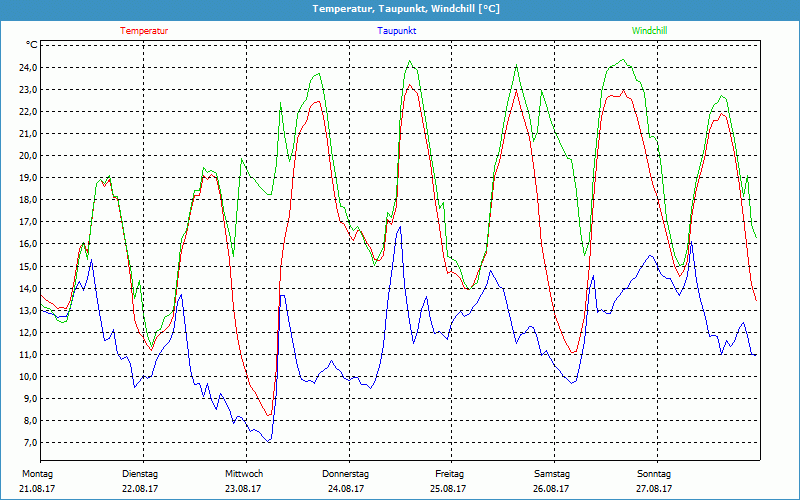Click the Samstag day label
The image size is (800, 500).
coord(552,474)
